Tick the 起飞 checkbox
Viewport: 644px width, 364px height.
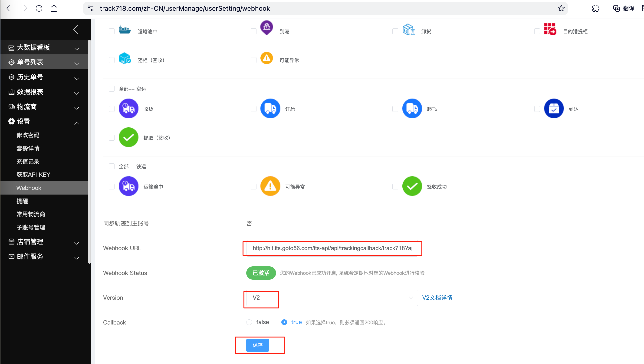tap(395, 109)
